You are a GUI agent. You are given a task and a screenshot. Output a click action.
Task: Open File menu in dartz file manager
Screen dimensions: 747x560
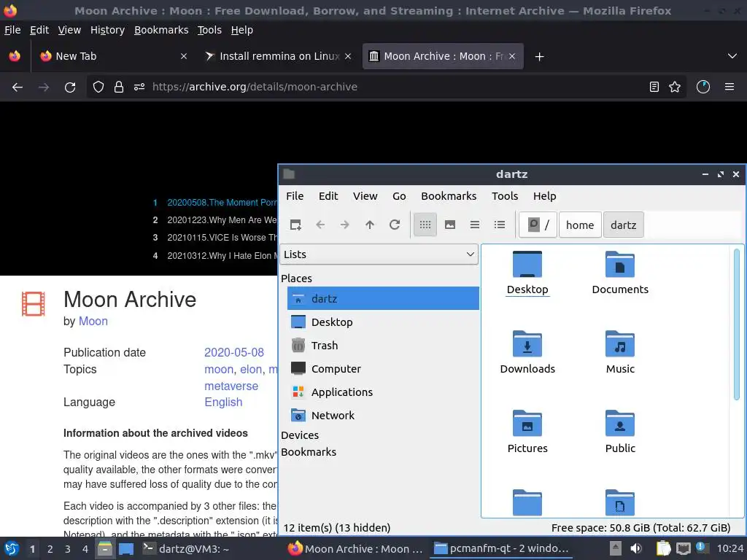295,195
